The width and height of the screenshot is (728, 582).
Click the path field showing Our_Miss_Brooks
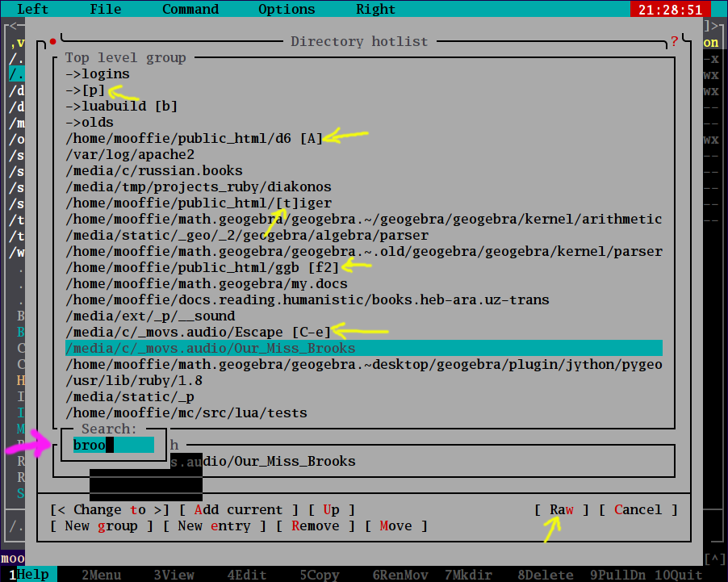(364, 461)
